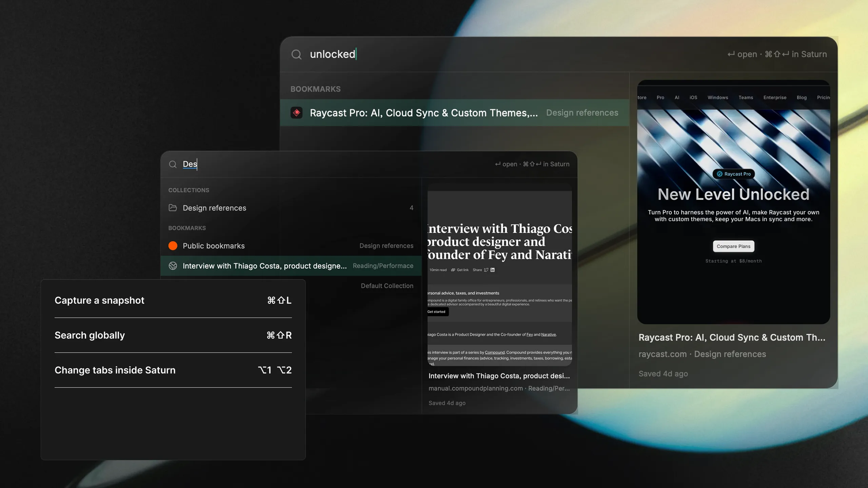The width and height of the screenshot is (868, 488).
Task: Click the Raycast Pro website preview thumbnail
Action: (733, 202)
